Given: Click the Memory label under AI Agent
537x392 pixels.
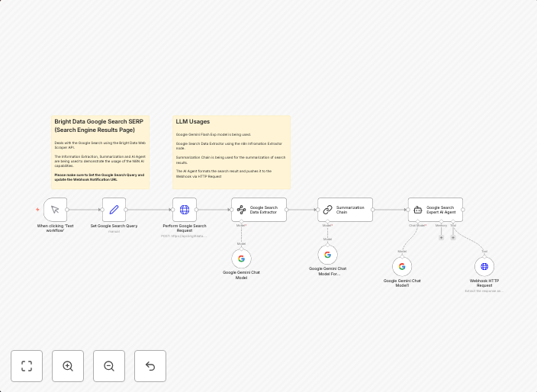Looking at the screenshot, I should pyautogui.click(x=441, y=226).
